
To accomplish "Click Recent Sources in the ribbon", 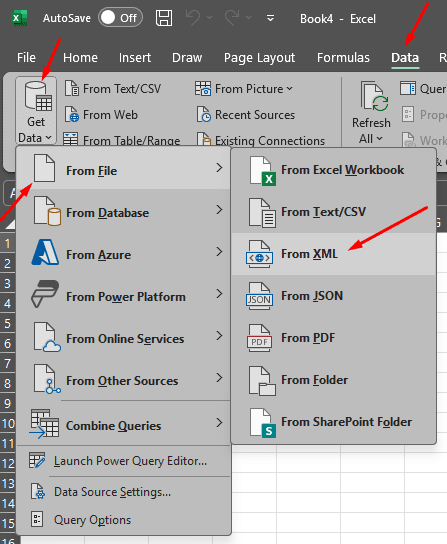I will (x=246, y=115).
